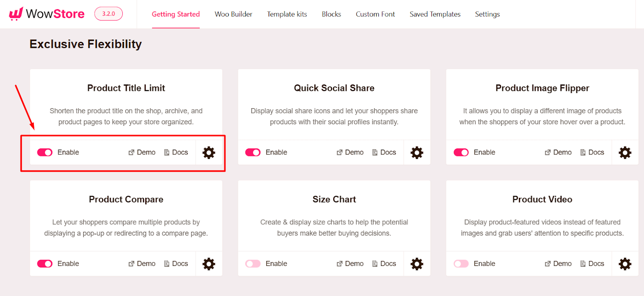The width and height of the screenshot is (644, 296).
Task: Open Product Image Flipper settings gear
Action: pyautogui.click(x=625, y=152)
